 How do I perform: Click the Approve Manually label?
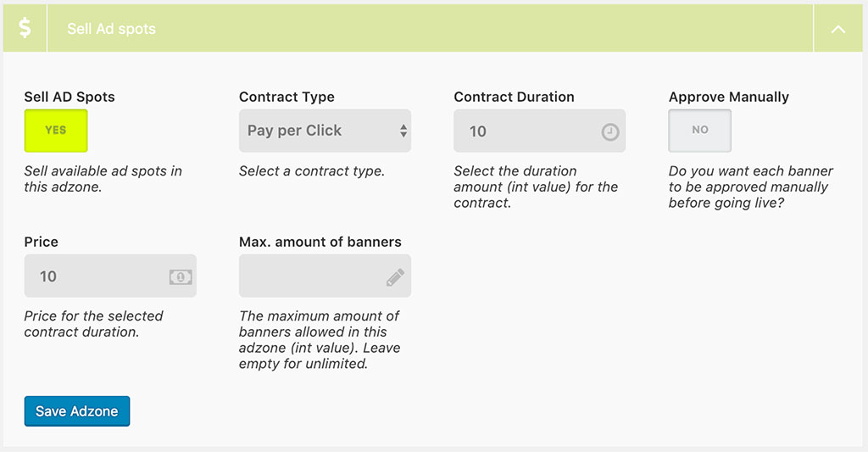point(728,97)
